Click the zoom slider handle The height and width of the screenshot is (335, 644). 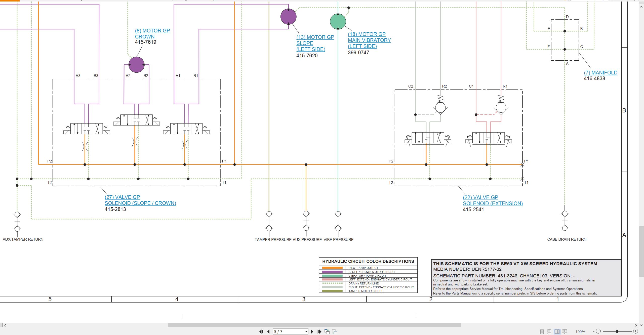(x=617, y=331)
